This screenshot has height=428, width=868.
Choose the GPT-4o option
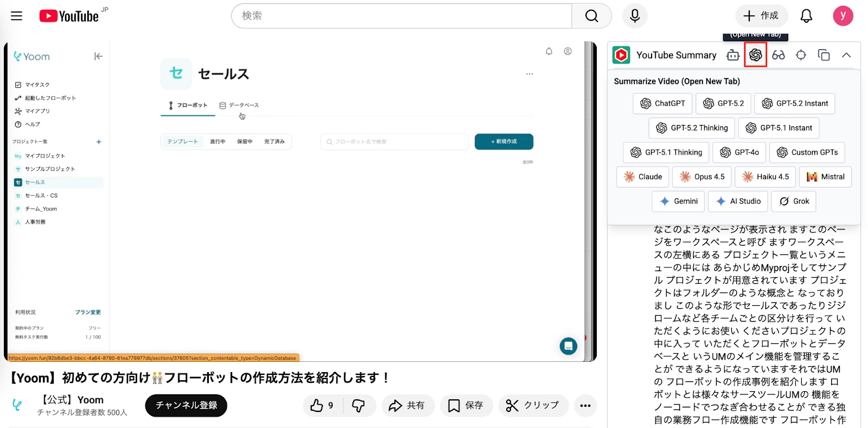(x=739, y=152)
